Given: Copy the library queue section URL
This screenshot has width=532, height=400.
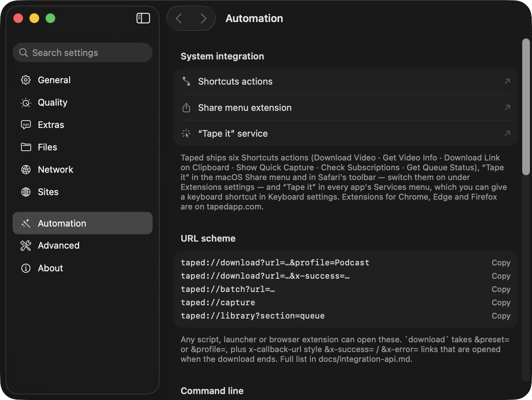Looking at the screenshot, I should pos(501,316).
